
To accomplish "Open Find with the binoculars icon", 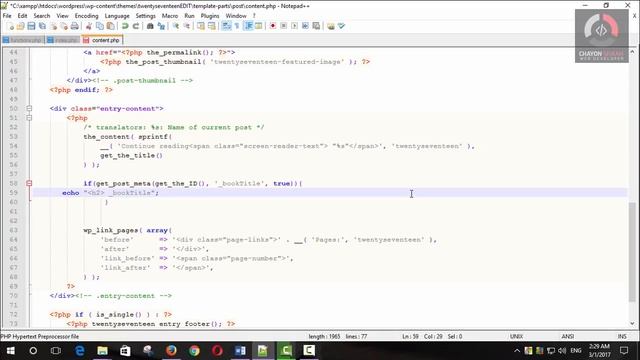I will [150, 26].
